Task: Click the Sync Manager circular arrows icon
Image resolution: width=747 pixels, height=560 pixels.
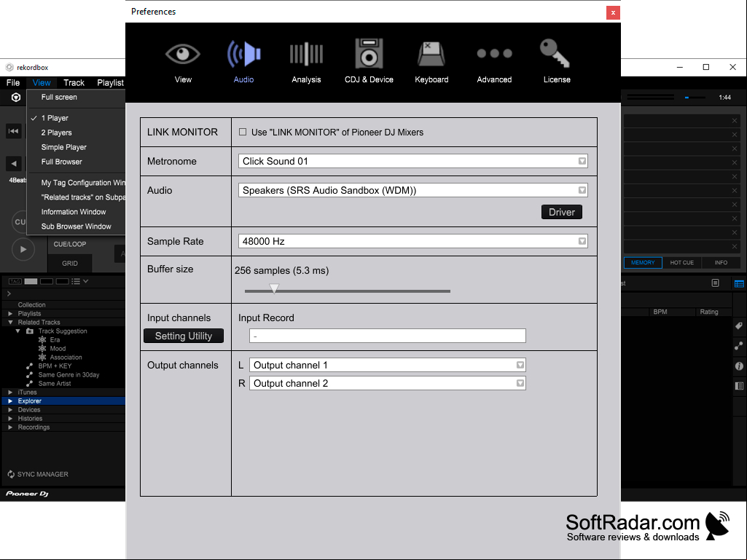Action: pyautogui.click(x=11, y=474)
